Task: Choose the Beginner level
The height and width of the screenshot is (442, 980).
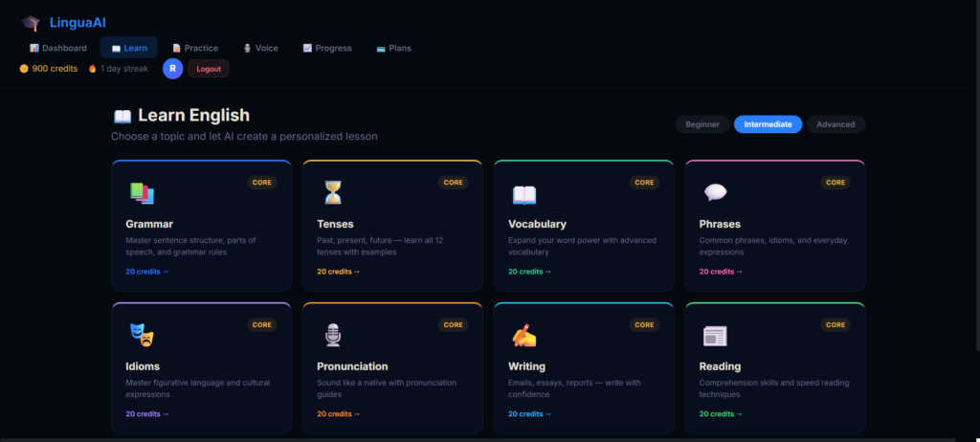Action: coord(702,124)
